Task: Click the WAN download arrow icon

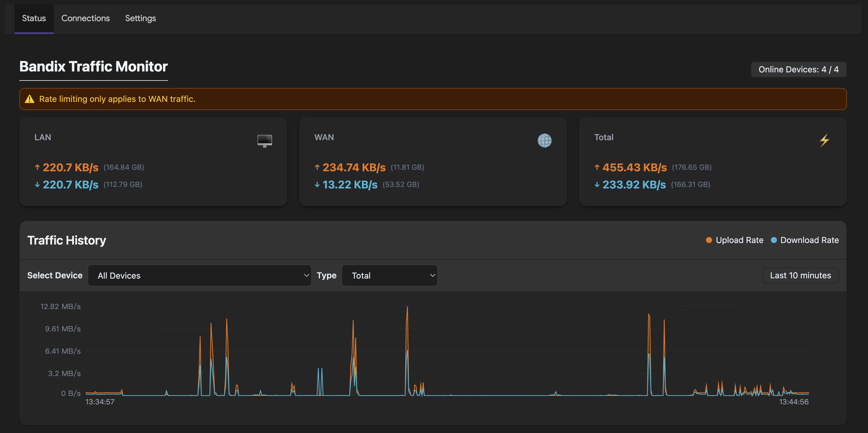Action: 317,185
